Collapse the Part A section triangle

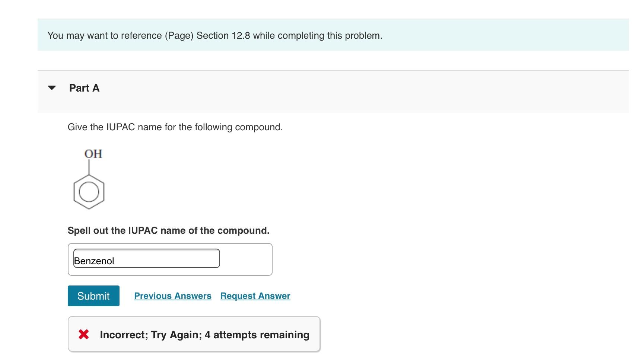[52, 88]
